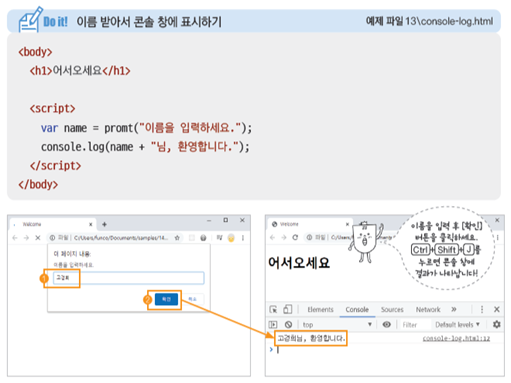Image resolution: width=511 pixels, height=383 pixels.
Task: Open the console-log.html:12 source link
Action: coord(456,338)
